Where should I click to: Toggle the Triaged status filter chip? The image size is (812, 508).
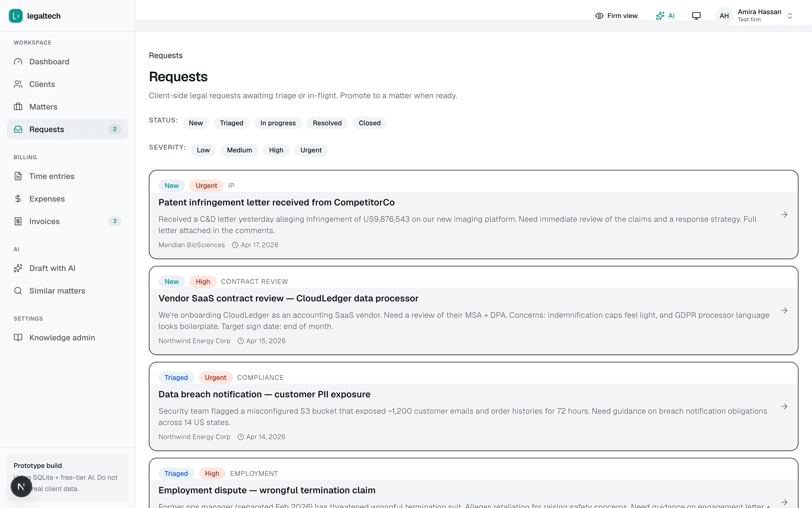pyautogui.click(x=231, y=123)
